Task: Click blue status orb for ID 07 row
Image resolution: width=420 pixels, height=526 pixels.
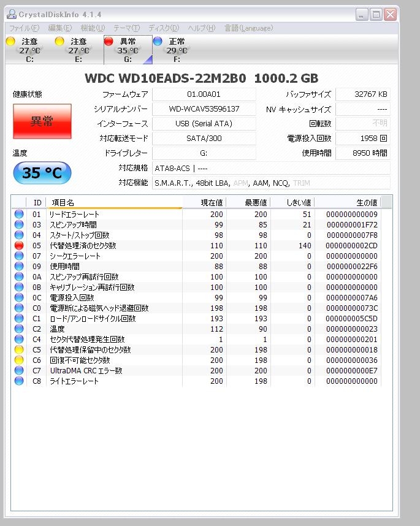Action: pos(19,256)
